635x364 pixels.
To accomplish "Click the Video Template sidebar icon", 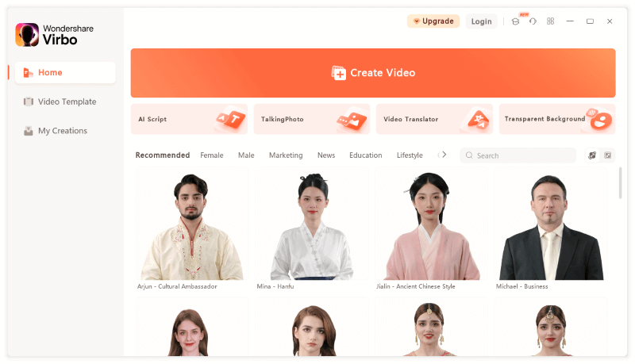I will click(29, 102).
